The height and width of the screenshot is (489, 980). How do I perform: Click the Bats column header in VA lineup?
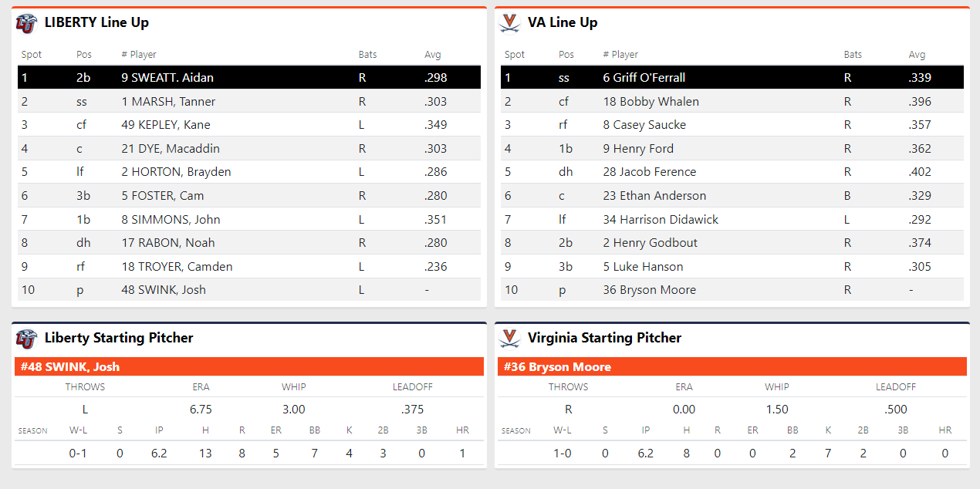tap(853, 55)
